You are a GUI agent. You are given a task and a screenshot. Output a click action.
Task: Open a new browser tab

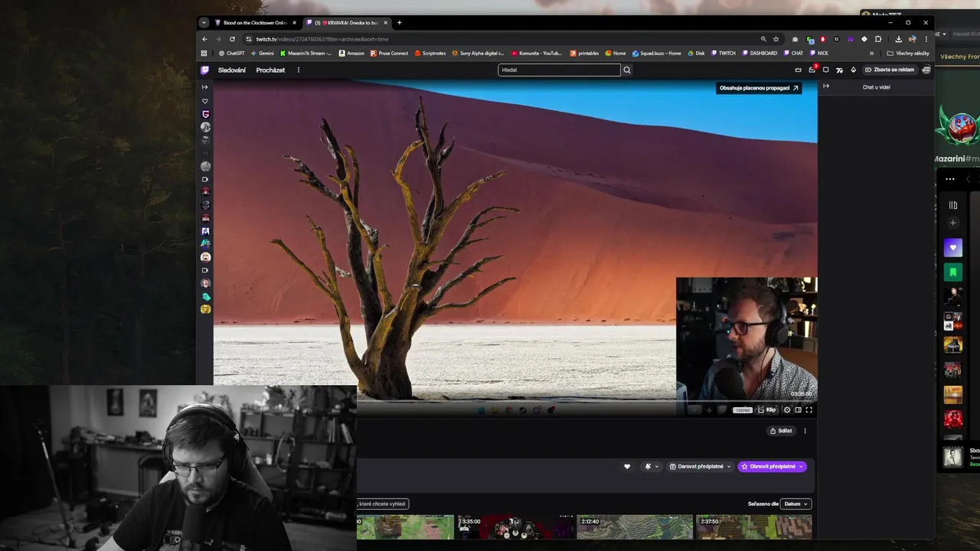[399, 23]
